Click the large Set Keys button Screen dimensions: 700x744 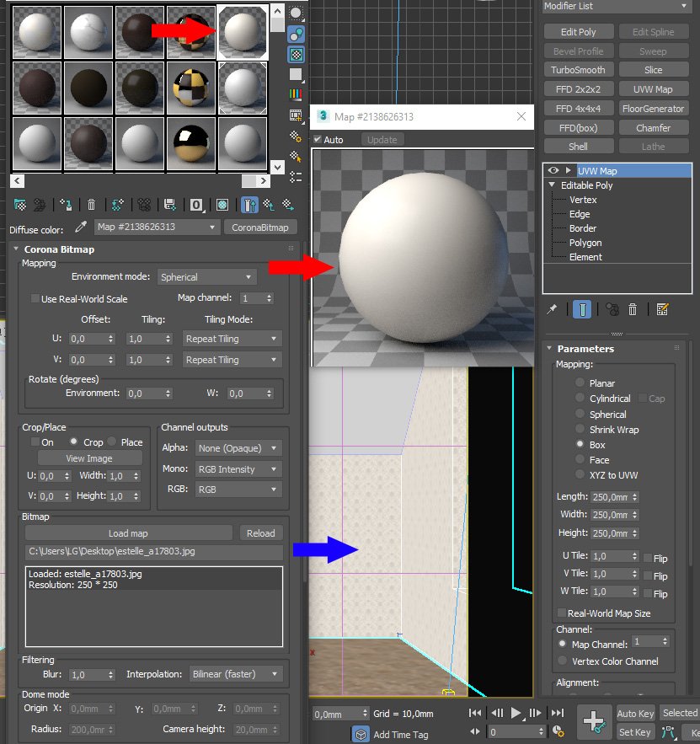click(595, 721)
